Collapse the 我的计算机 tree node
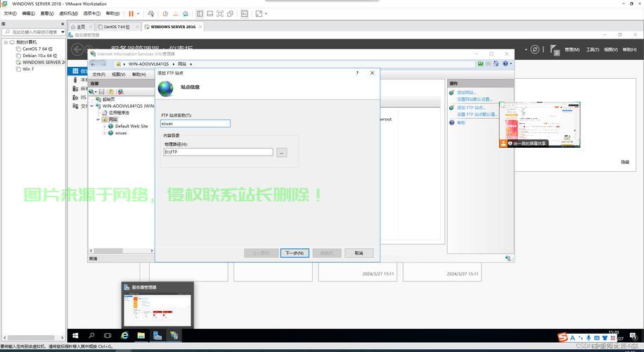 pos(6,42)
